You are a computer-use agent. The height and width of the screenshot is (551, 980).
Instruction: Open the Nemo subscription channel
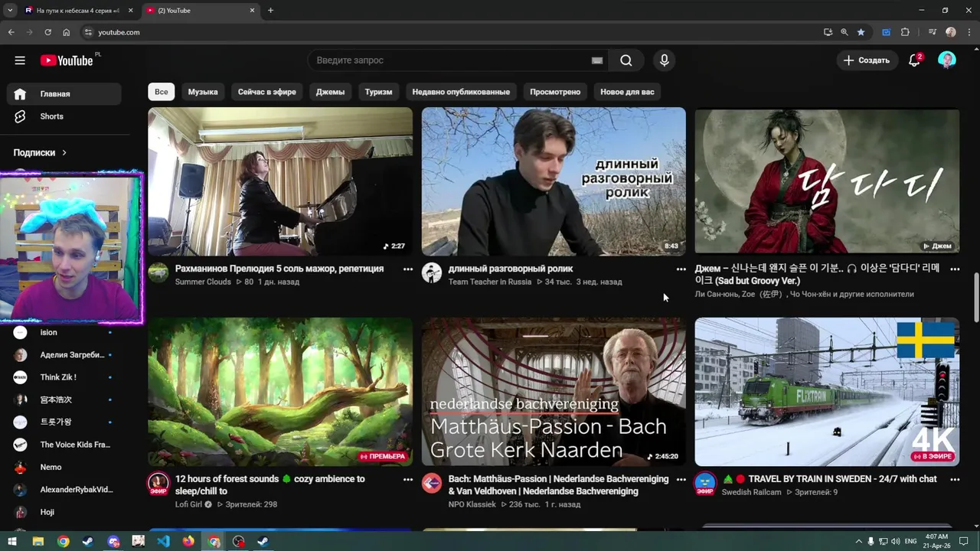click(64, 467)
